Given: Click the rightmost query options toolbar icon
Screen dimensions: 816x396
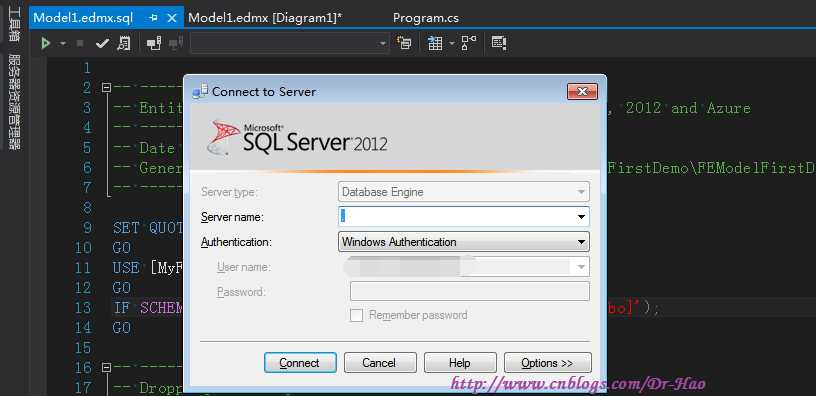Looking at the screenshot, I should [x=499, y=43].
